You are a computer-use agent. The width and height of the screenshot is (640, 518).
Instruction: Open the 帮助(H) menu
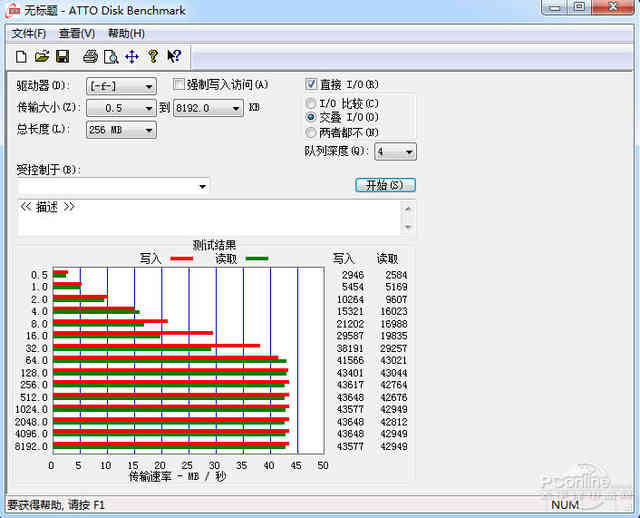click(x=126, y=33)
